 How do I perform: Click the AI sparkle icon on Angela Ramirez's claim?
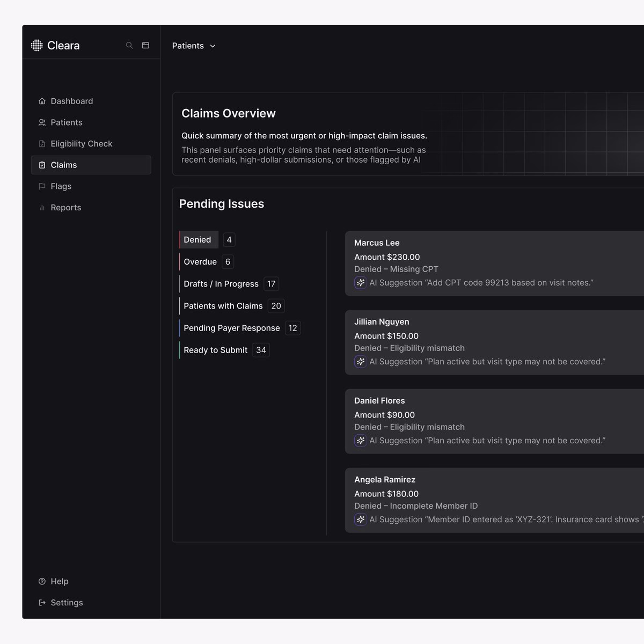coord(361,519)
